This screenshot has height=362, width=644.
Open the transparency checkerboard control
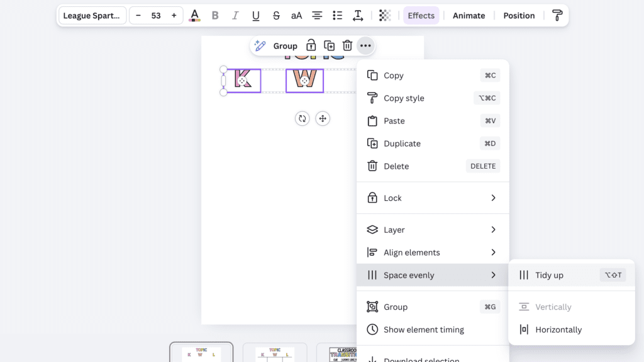[385, 16]
